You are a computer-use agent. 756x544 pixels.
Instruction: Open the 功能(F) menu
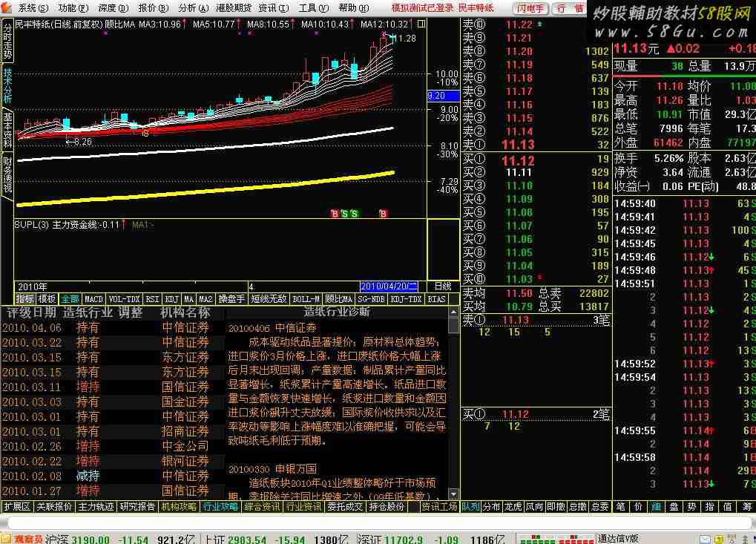(73, 7)
